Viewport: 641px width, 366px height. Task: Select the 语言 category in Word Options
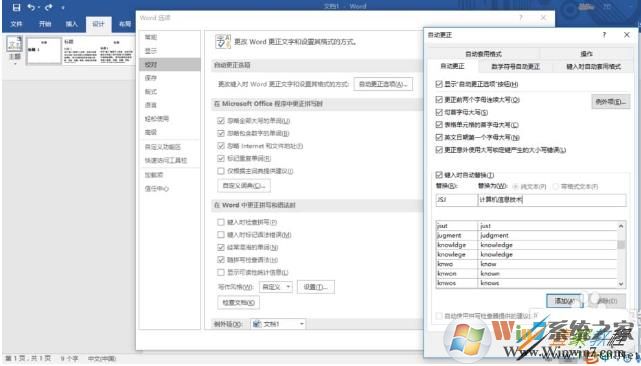(x=151, y=105)
